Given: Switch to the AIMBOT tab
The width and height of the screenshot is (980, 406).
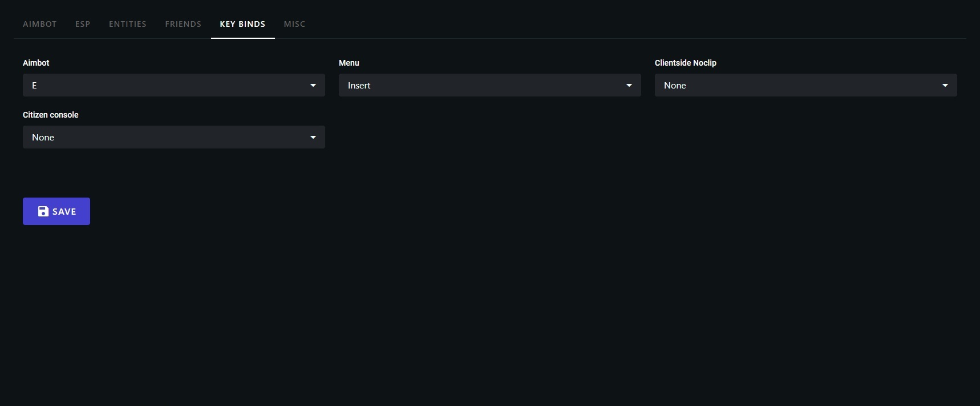Looking at the screenshot, I should 40,24.
